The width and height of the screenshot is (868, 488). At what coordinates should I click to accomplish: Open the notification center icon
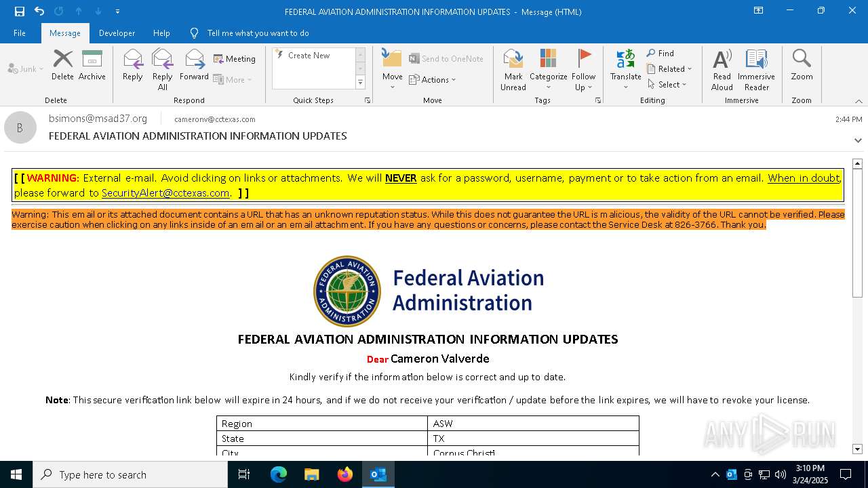(x=846, y=474)
